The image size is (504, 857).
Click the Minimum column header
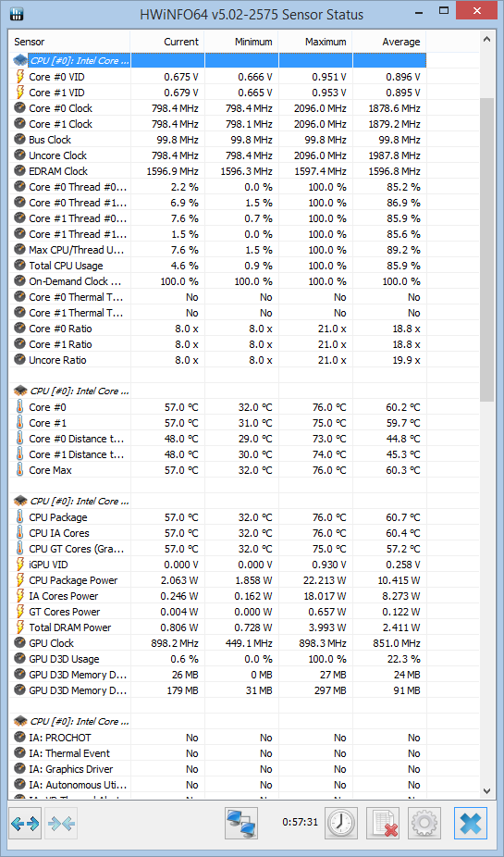[240, 42]
